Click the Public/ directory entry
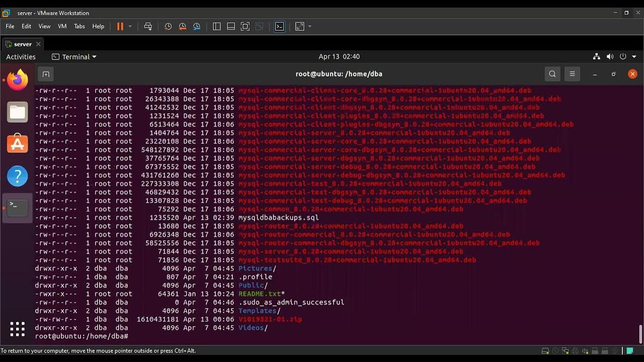 253,285
